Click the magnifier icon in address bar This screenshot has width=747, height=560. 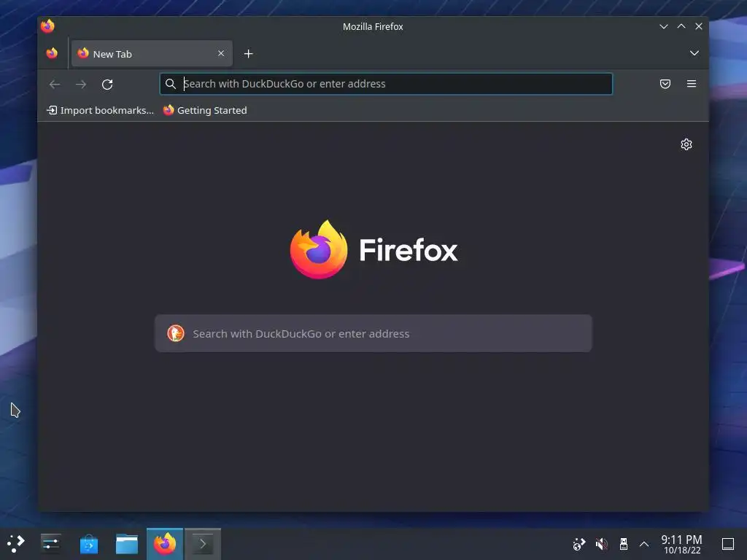point(171,84)
